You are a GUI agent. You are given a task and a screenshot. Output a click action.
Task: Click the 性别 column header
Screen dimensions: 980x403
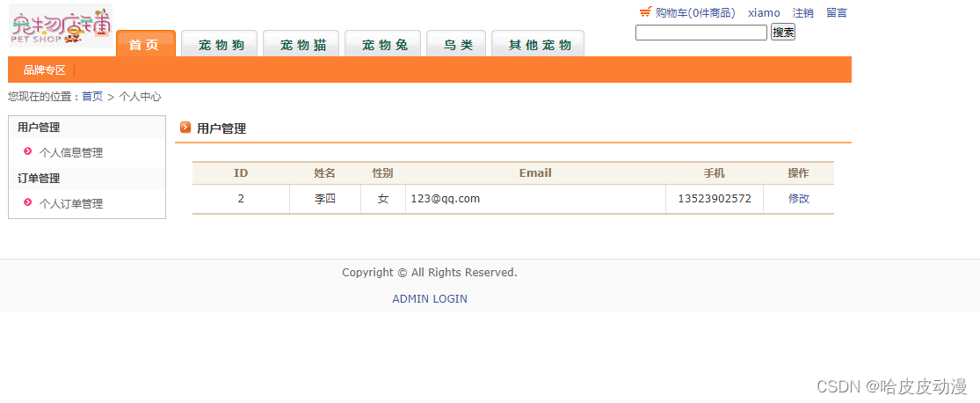pos(383,173)
